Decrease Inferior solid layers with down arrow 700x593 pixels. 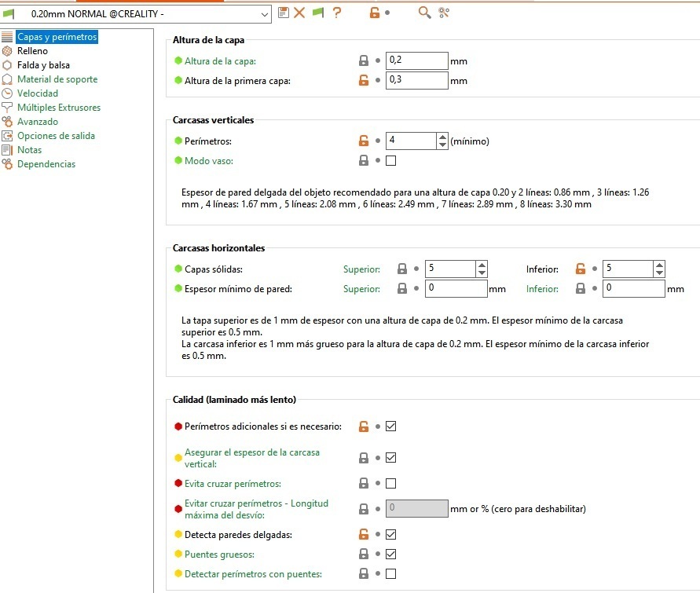click(x=659, y=273)
